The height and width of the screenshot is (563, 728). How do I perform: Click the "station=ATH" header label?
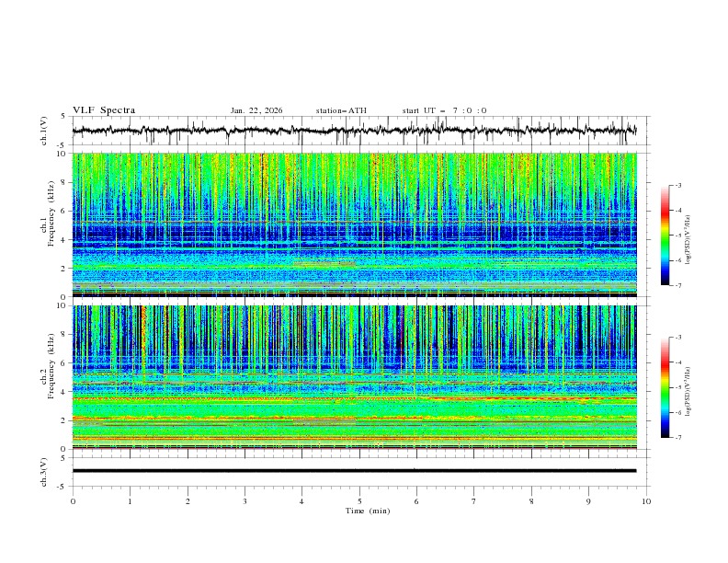pos(341,110)
